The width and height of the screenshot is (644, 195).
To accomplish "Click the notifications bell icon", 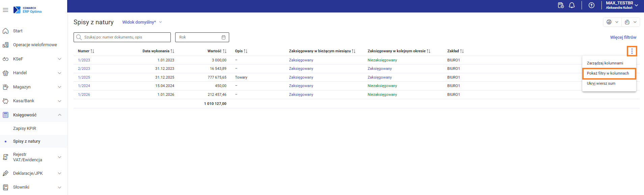I will [x=572, y=5].
